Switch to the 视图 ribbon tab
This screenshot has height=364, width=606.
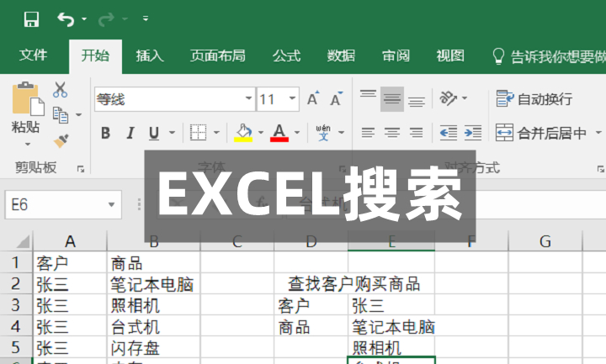point(450,56)
